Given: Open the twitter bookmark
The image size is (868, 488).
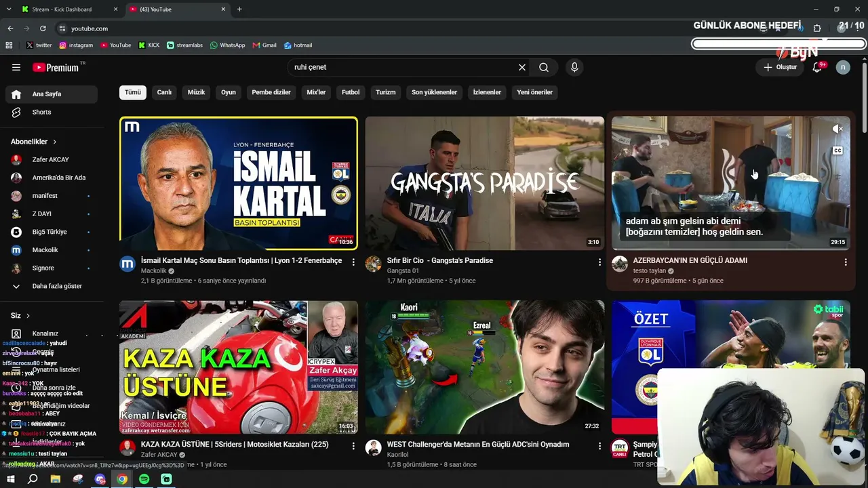Looking at the screenshot, I should tap(39, 45).
